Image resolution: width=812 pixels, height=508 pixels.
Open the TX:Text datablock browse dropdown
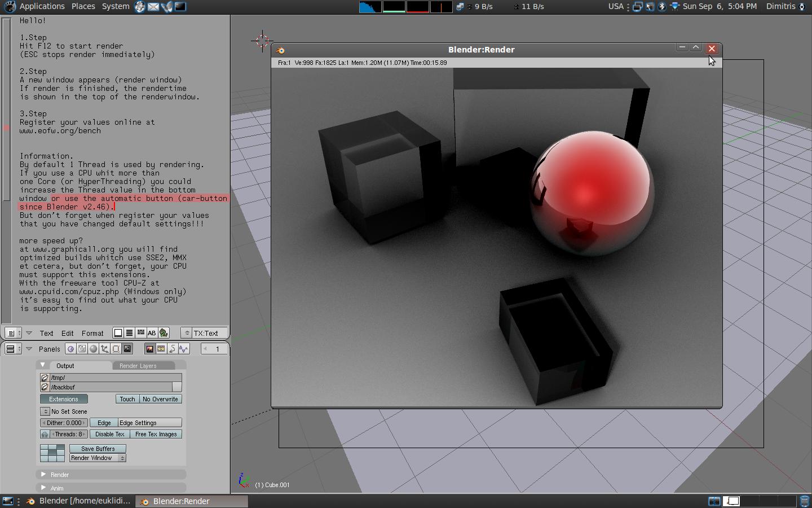(x=187, y=333)
